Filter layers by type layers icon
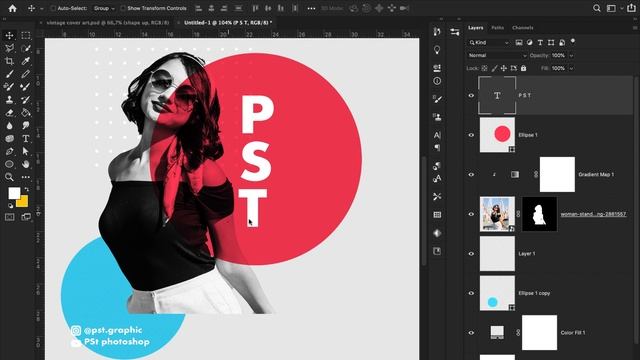640x360 pixels. [x=540, y=42]
